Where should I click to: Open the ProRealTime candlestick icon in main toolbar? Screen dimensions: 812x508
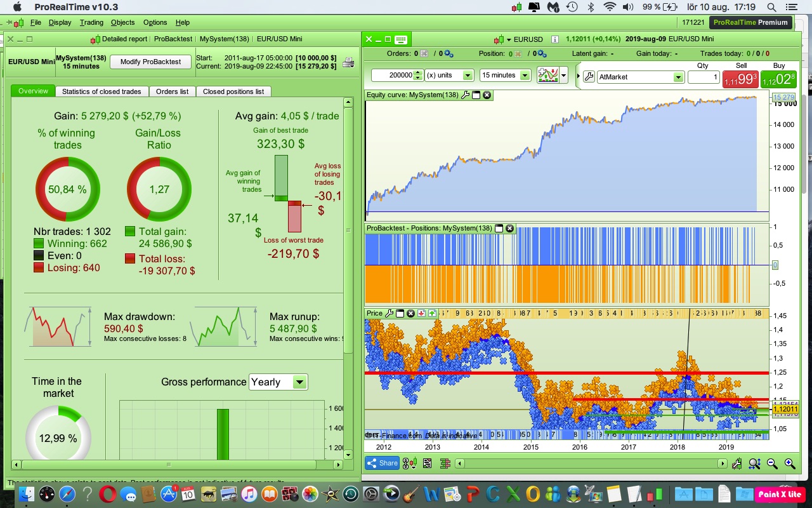point(18,22)
